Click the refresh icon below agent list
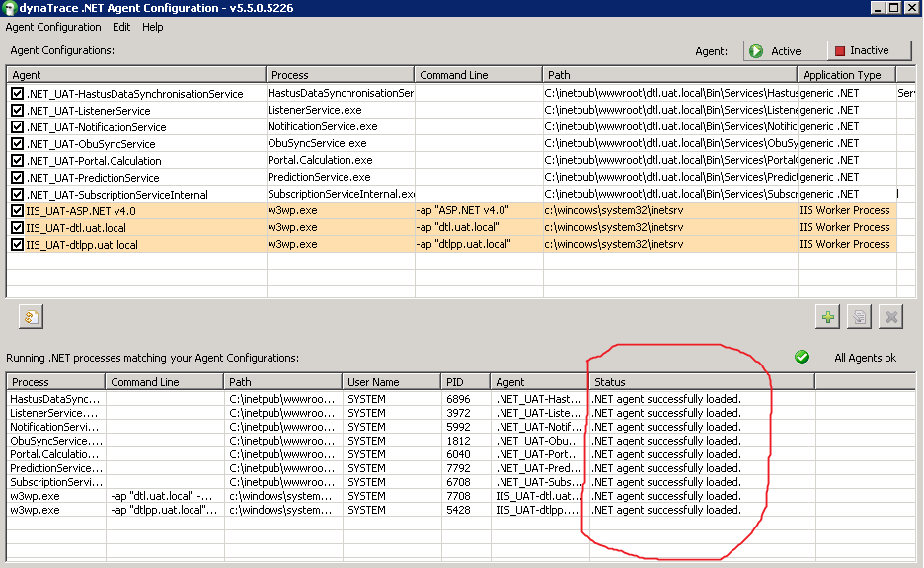Image resolution: width=924 pixels, height=568 pixels. 31,317
